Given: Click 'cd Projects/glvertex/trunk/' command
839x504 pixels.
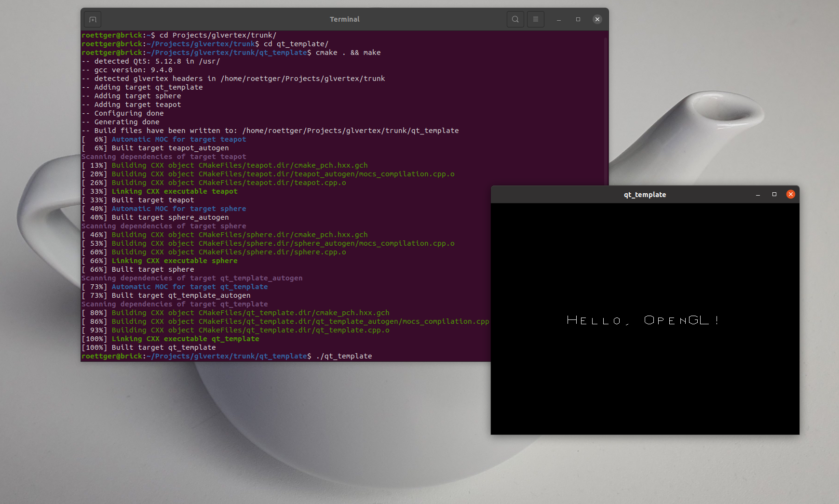Looking at the screenshot, I should (x=218, y=35).
